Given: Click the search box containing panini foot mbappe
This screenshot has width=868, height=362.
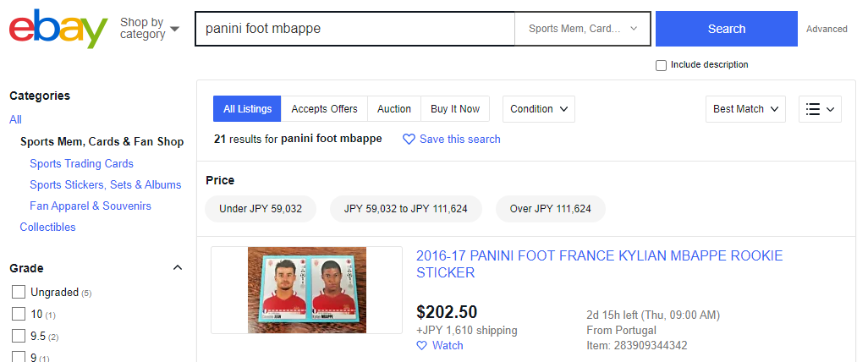Looking at the screenshot, I should pos(354,29).
